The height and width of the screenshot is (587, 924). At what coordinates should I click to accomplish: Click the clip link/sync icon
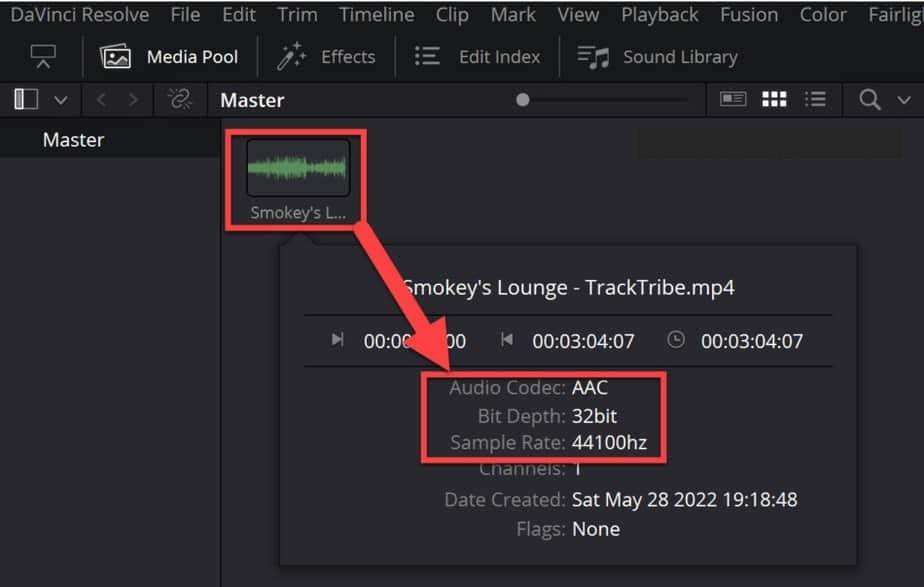tap(180, 99)
